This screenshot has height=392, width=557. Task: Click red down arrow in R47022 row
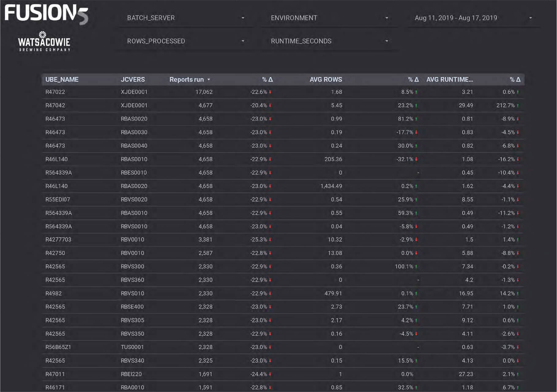point(270,92)
